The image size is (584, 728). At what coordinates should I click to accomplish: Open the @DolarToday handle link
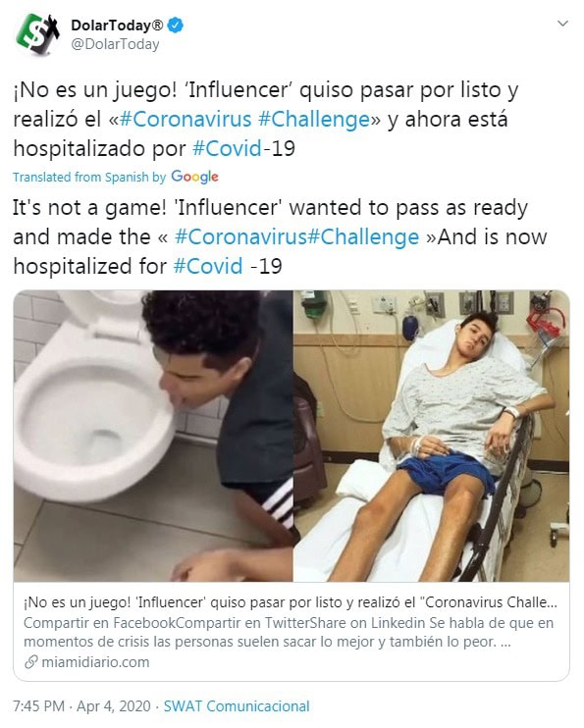[x=115, y=44]
